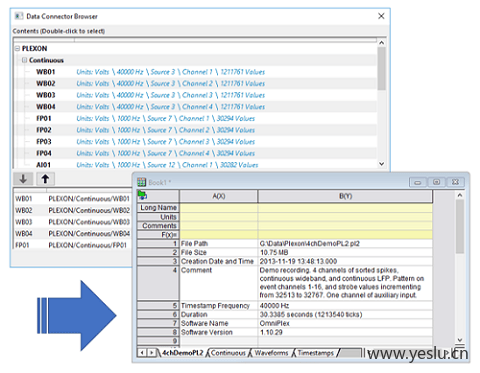Click the Demo recording comment cell
480x373 pixels.
[345, 283]
